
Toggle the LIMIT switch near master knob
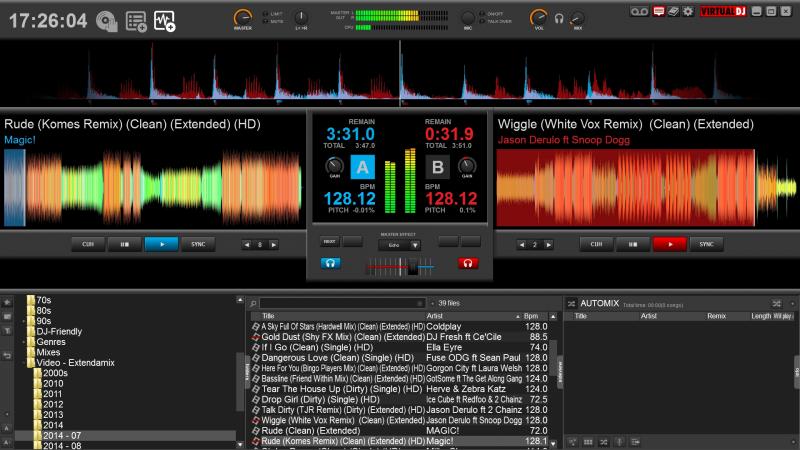pos(263,14)
